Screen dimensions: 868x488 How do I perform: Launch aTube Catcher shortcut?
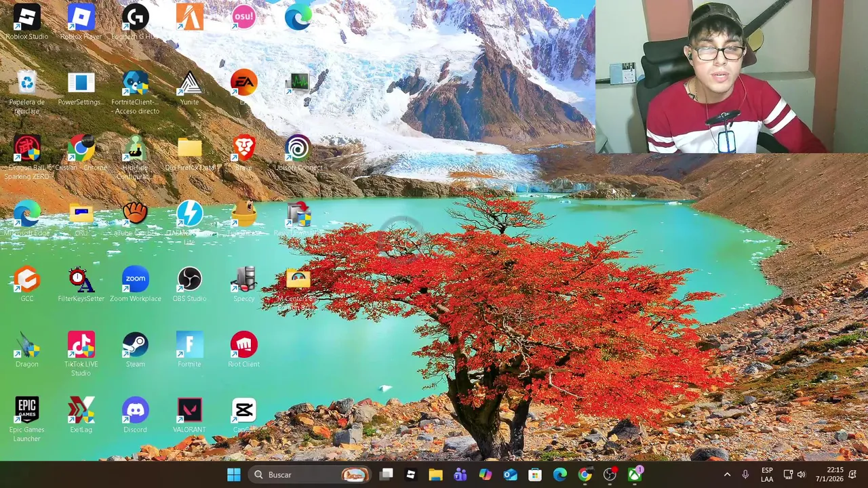point(135,214)
